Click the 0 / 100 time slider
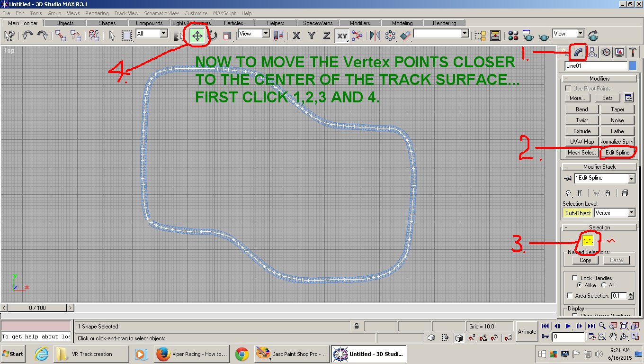Viewport: 644px width, 364px height. tap(37, 308)
